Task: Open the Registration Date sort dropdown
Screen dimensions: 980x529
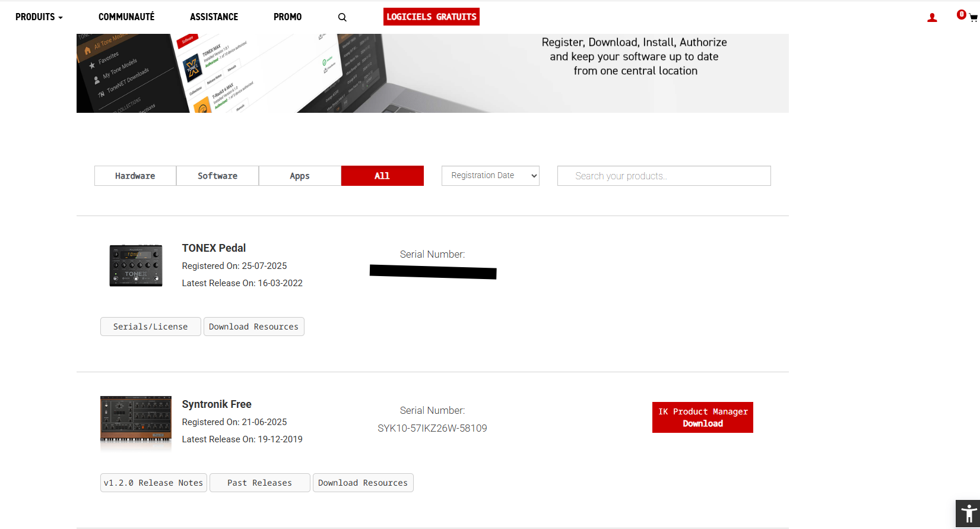Action: coord(490,176)
